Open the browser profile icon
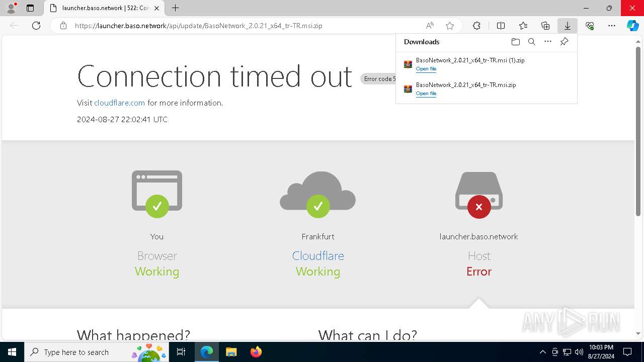Screen dimensions: 644x362 point(11,8)
